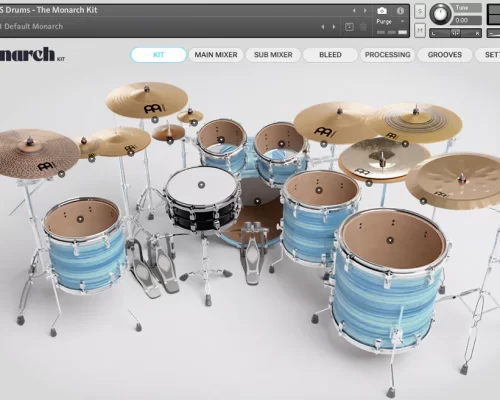
Task: Click the marker on the left rack tom
Action: tap(220, 139)
